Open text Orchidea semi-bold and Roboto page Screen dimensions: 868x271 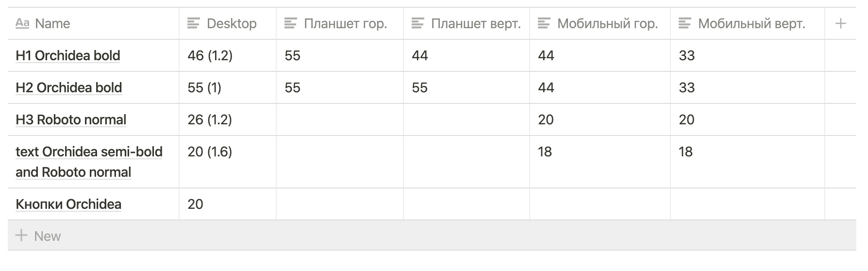point(89,162)
